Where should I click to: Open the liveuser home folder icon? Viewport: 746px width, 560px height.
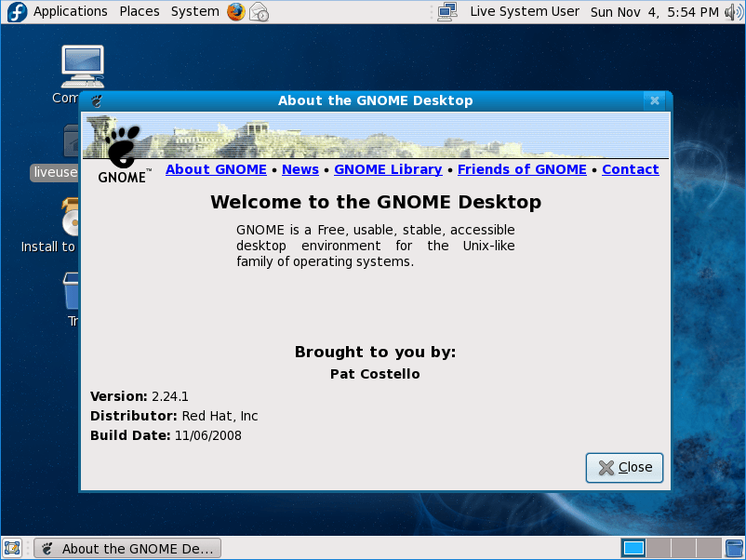(71, 140)
